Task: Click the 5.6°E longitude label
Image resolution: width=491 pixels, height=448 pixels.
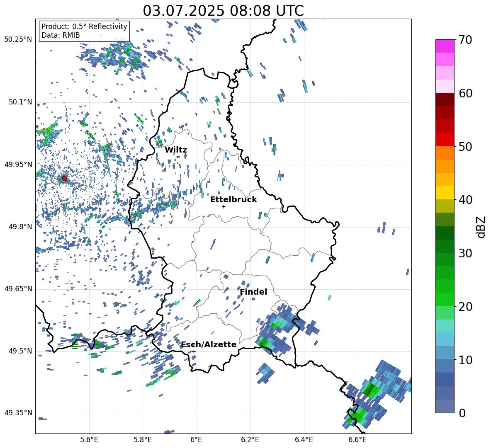Action: coord(89,440)
